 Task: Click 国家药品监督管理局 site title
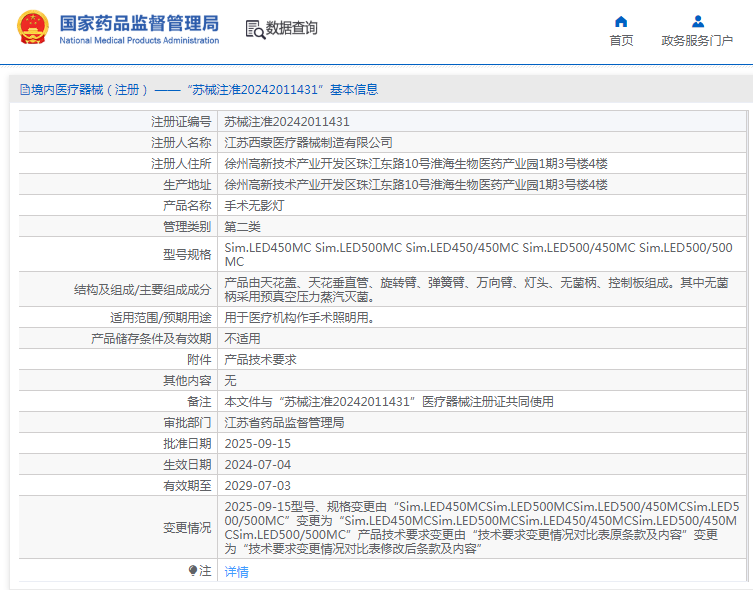click(x=139, y=23)
